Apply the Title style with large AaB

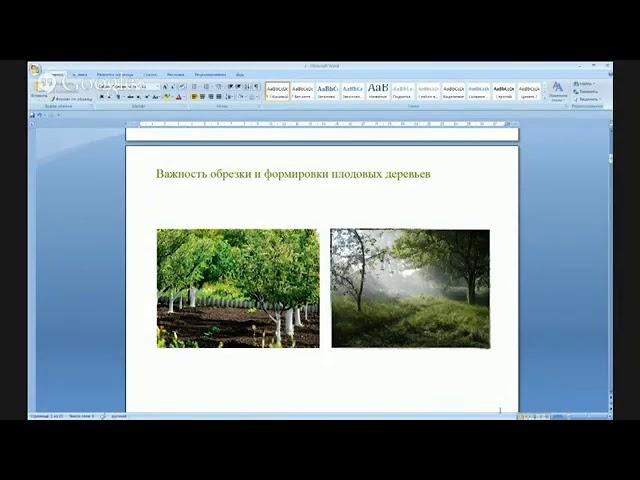tap(378, 91)
